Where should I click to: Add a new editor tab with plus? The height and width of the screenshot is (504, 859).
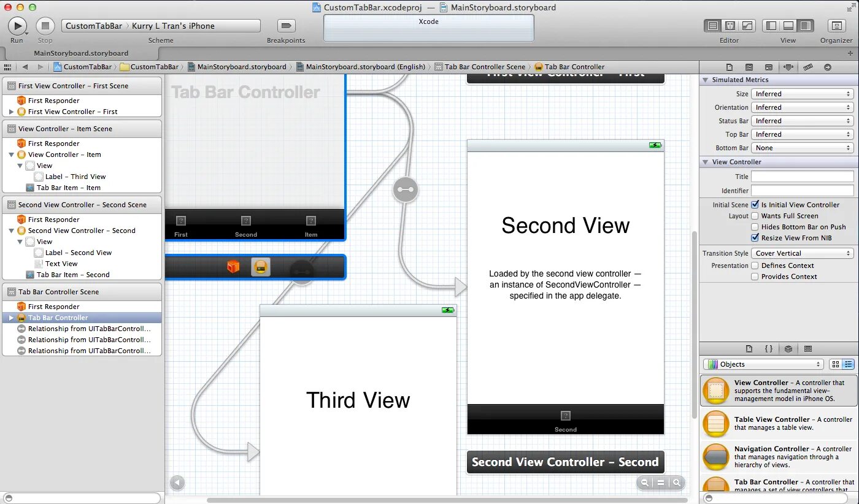[850, 53]
